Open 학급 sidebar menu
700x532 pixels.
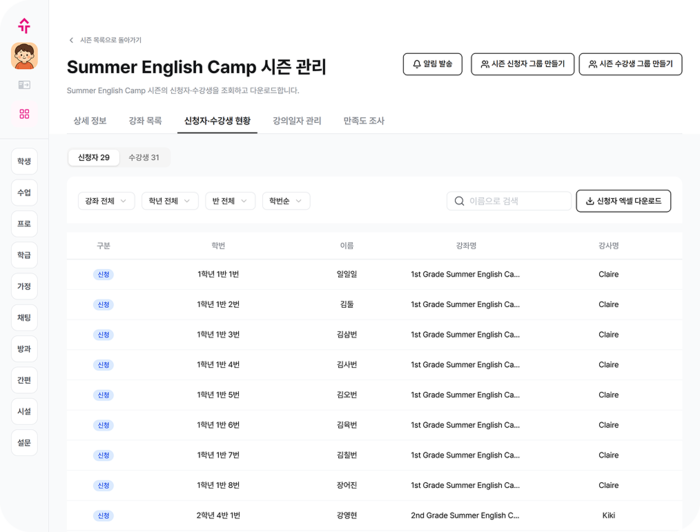point(24,255)
